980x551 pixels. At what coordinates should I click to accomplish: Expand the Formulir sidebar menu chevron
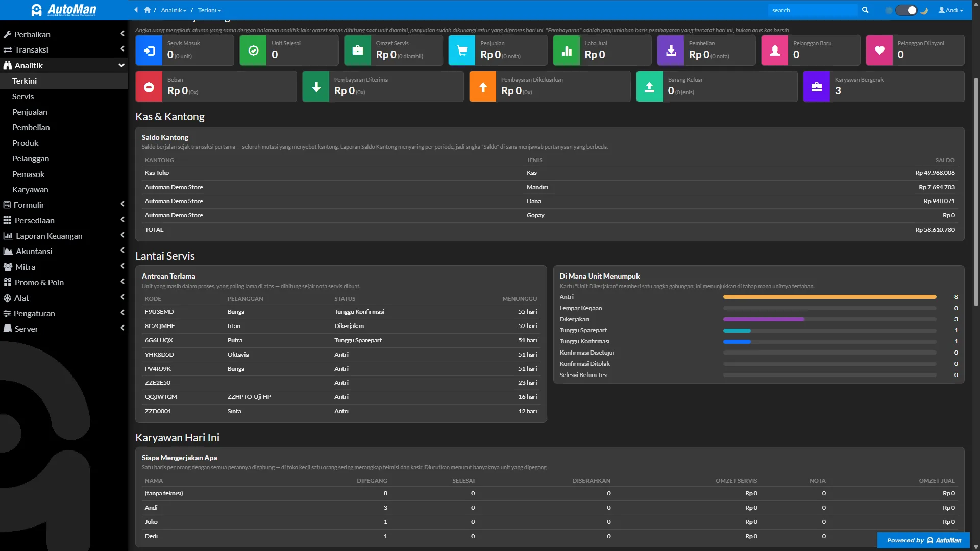pyautogui.click(x=122, y=204)
